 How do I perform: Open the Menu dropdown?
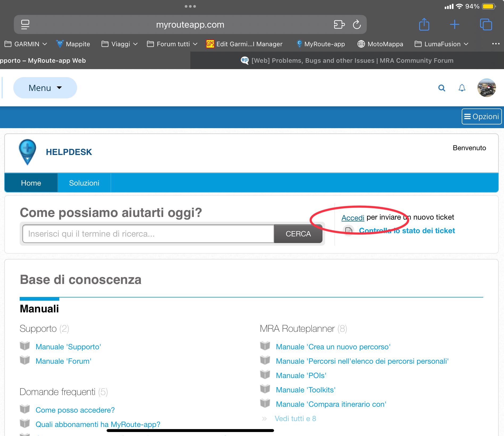tap(45, 88)
